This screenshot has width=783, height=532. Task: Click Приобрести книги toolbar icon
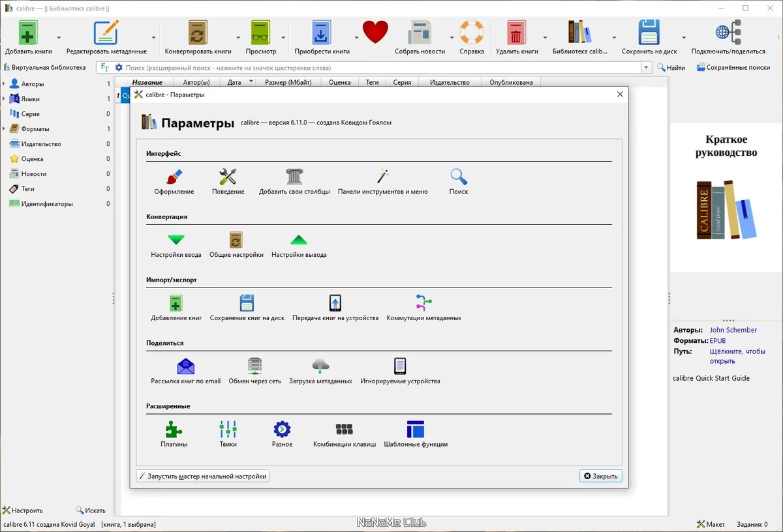point(322,37)
